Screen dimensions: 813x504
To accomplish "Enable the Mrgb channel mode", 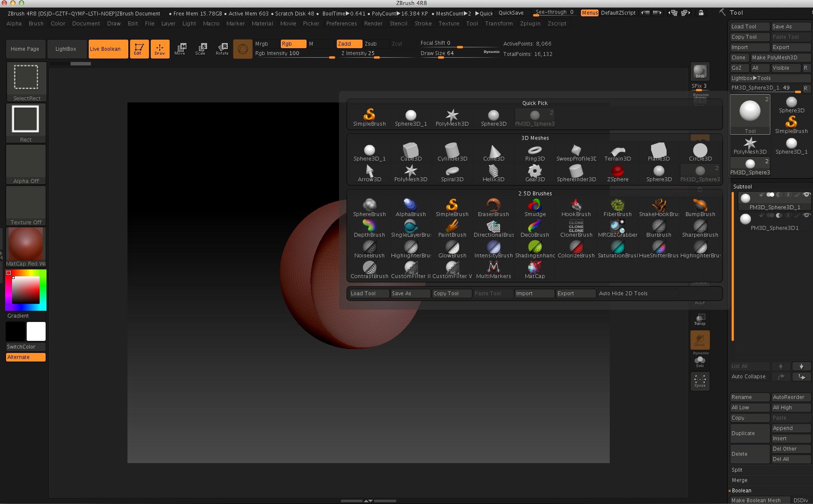I will point(267,43).
